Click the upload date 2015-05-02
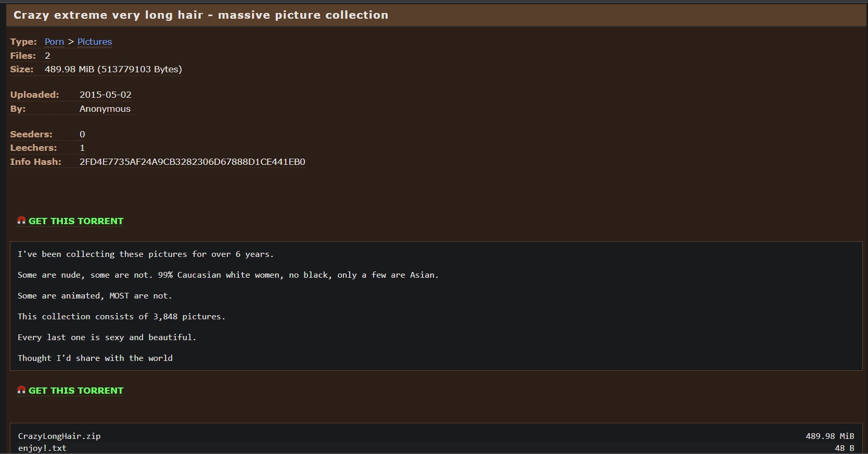This screenshot has width=868, height=454. tap(106, 95)
